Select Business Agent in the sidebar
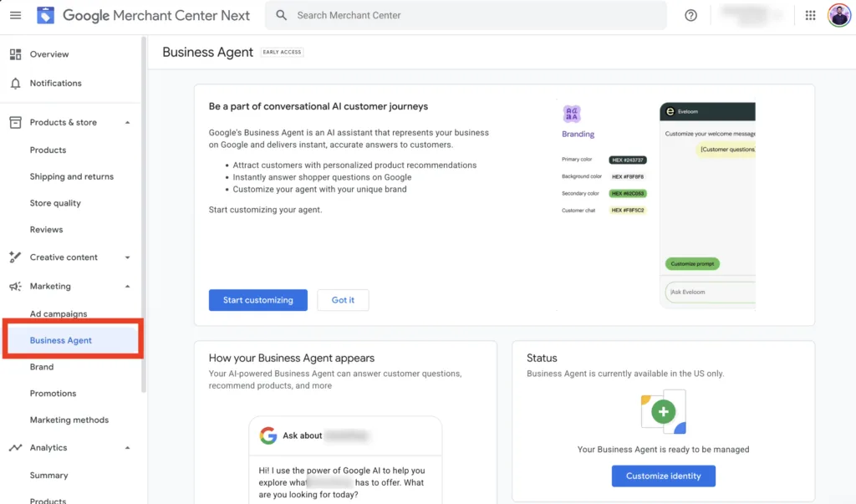The height and width of the screenshot is (504, 856). click(x=73, y=340)
